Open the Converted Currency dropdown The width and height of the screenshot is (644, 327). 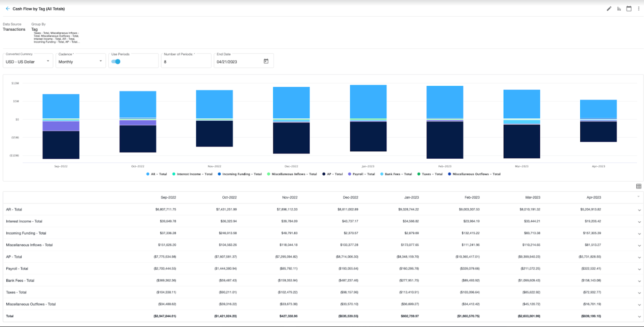coord(28,62)
